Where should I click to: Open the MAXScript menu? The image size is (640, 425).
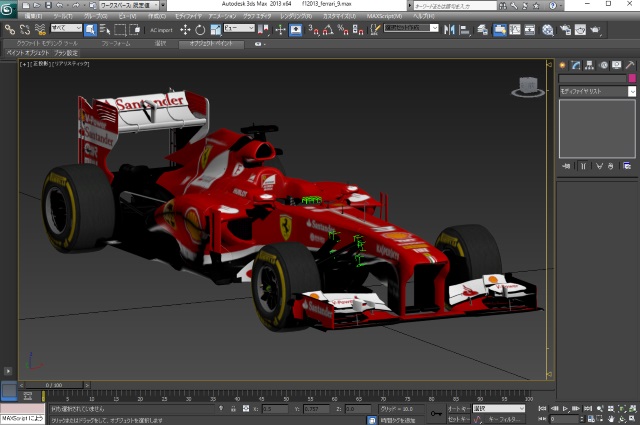(384, 16)
